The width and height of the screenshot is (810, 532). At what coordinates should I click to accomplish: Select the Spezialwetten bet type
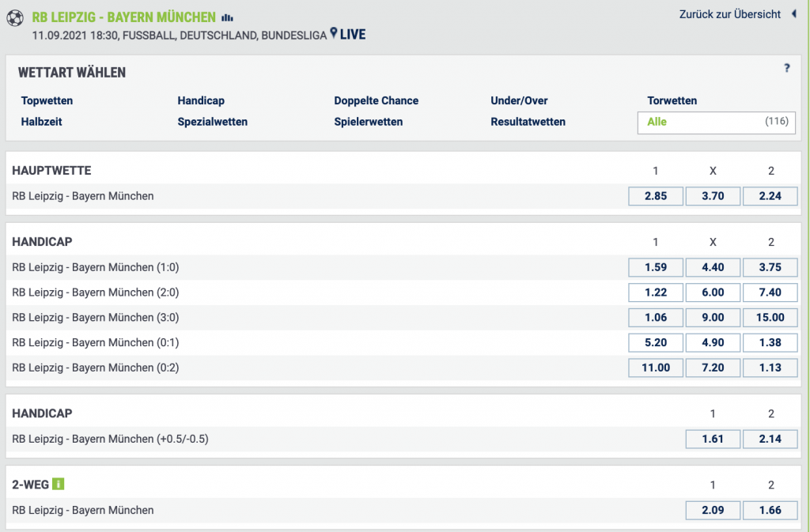pos(212,122)
